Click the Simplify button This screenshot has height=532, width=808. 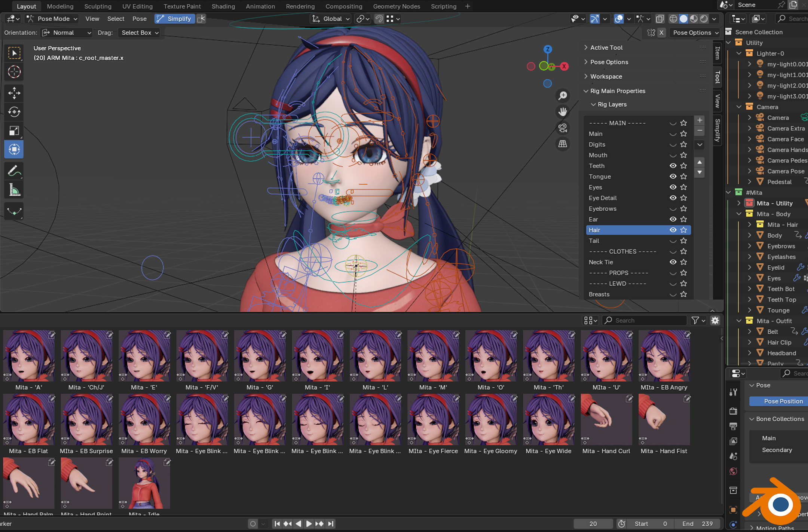pos(175,19)
